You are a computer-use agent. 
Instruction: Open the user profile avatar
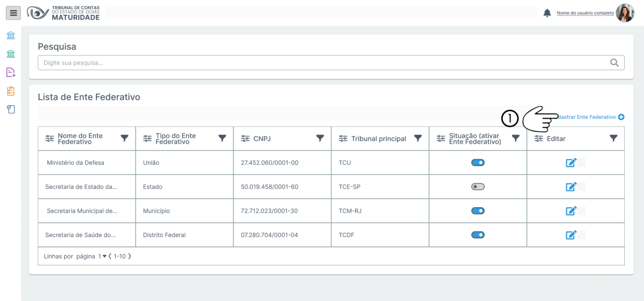point(625,13)
